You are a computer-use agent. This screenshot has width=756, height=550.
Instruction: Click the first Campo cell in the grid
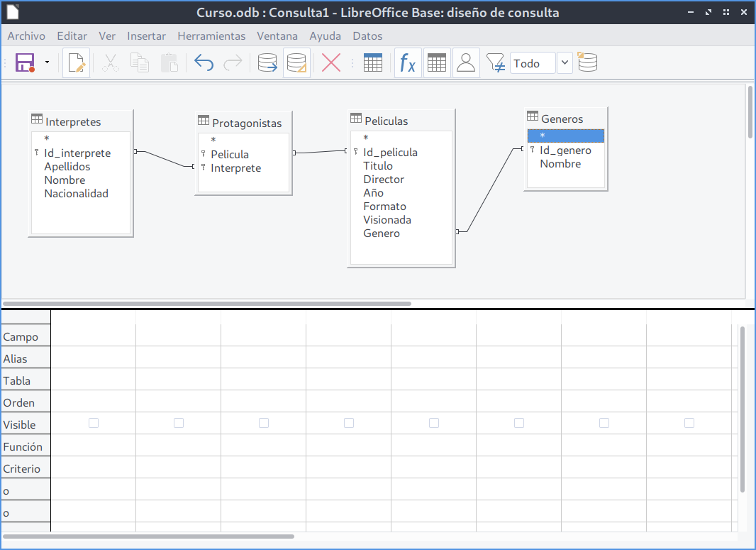(x=94, y=336)
